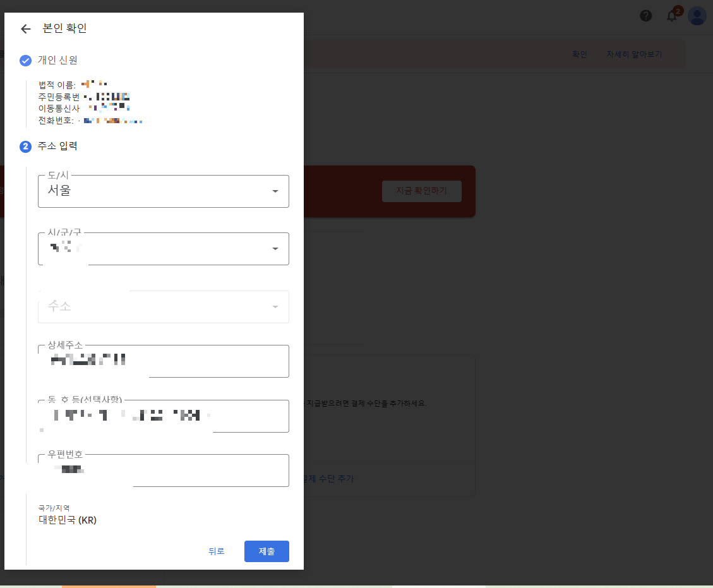Select the 개인 신원 step heading
This screenshot has width=713, height=588.
(57, 60)
